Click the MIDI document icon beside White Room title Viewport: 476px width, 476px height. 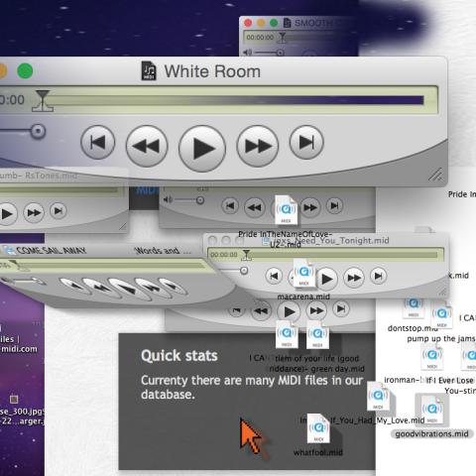(149, 70)
